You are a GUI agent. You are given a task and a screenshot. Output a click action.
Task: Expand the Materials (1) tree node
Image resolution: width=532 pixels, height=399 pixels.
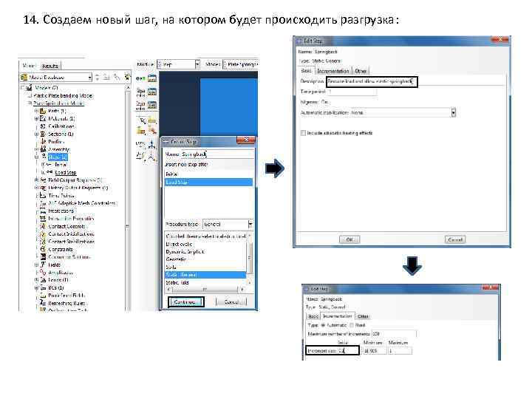coord(36,118)
